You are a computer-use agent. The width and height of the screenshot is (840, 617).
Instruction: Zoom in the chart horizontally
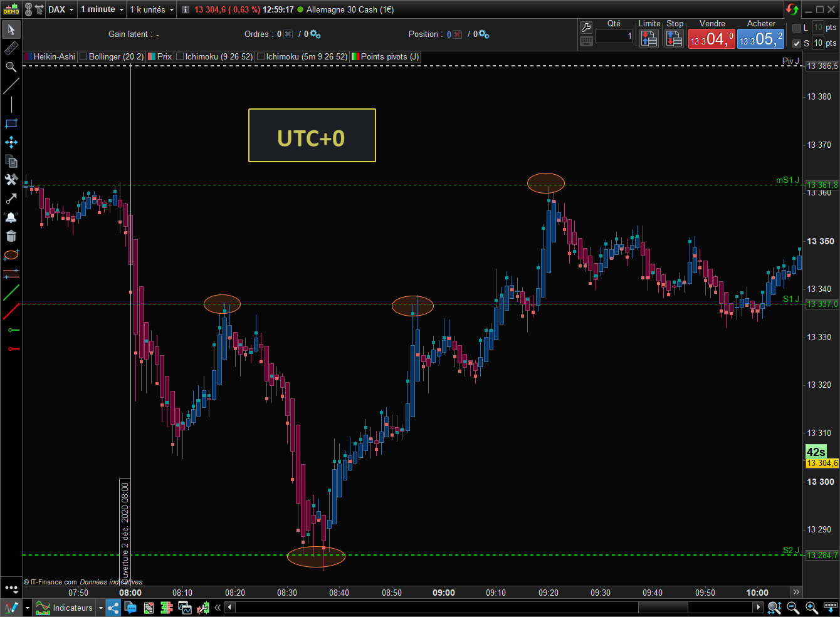pos(812,608)
